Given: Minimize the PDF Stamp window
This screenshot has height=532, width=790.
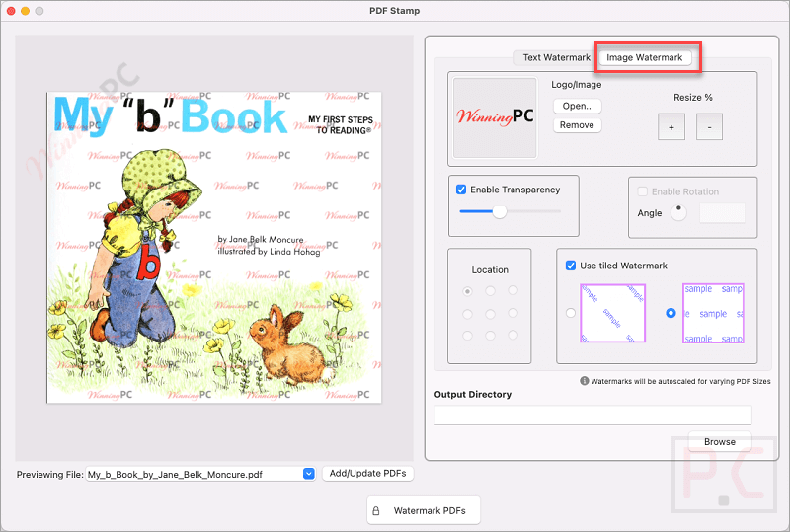Looking at the screenshot, I should [x=26, y=11].
